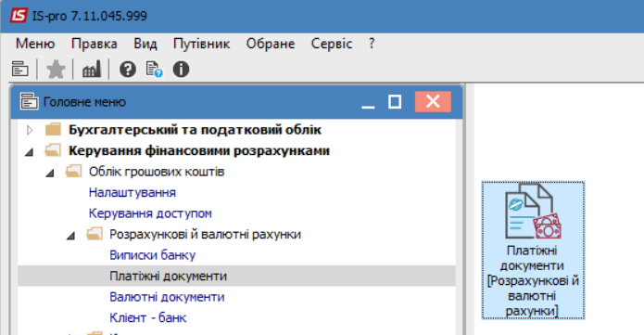
Task: Maximize the Головне меню panel
Action: [395, 102]
